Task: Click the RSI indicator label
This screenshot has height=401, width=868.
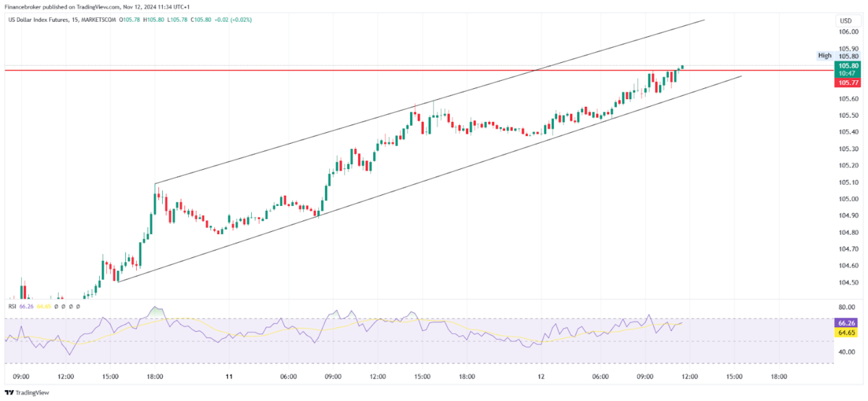Action: (12, 306)
